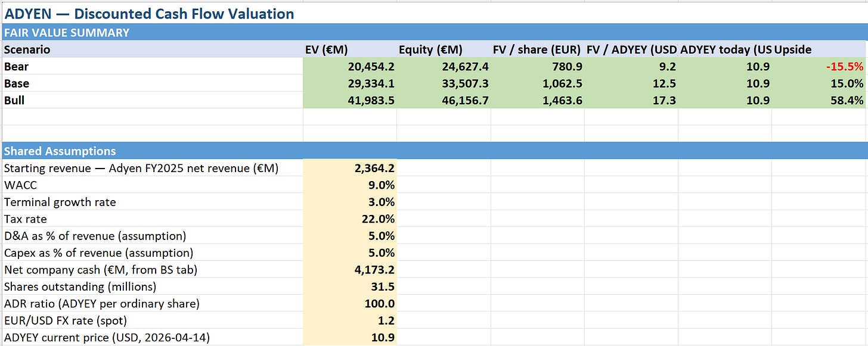Select the Bull upside 58.4% cell
Image resolution: width=868 pixels, height=346 pixels.
(x=820, y=100)
